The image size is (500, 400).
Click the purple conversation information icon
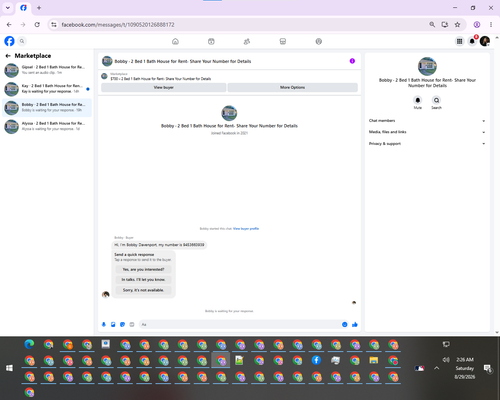pos(352,61)
